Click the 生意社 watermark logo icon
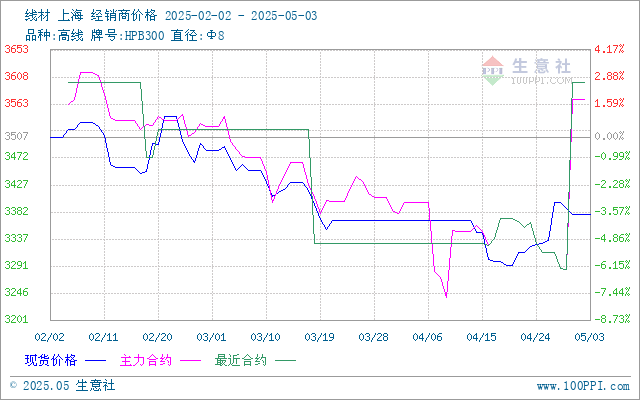 [493, 71]
